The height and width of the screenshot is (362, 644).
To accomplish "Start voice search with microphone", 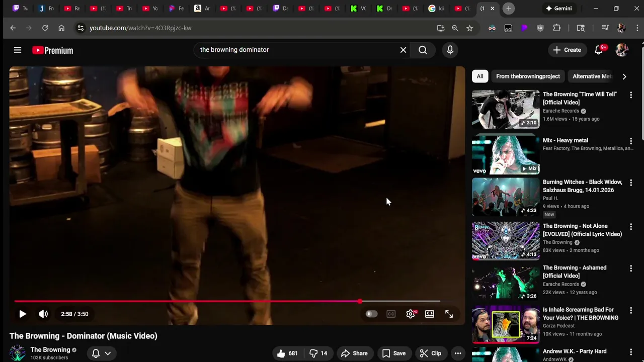I will 450,50.
